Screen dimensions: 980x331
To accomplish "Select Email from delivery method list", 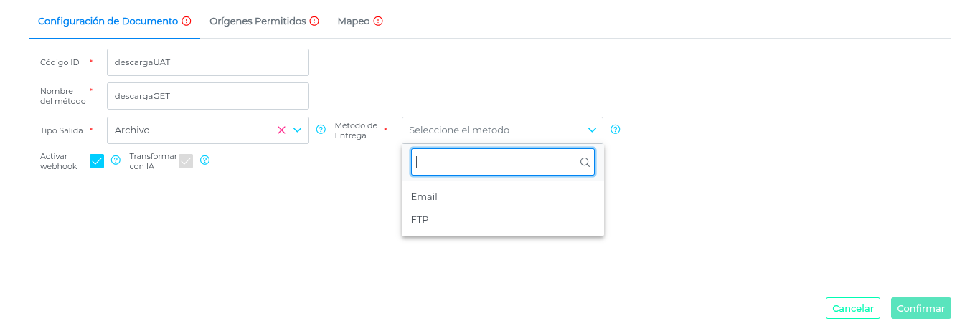I will (x=424, y=197).
